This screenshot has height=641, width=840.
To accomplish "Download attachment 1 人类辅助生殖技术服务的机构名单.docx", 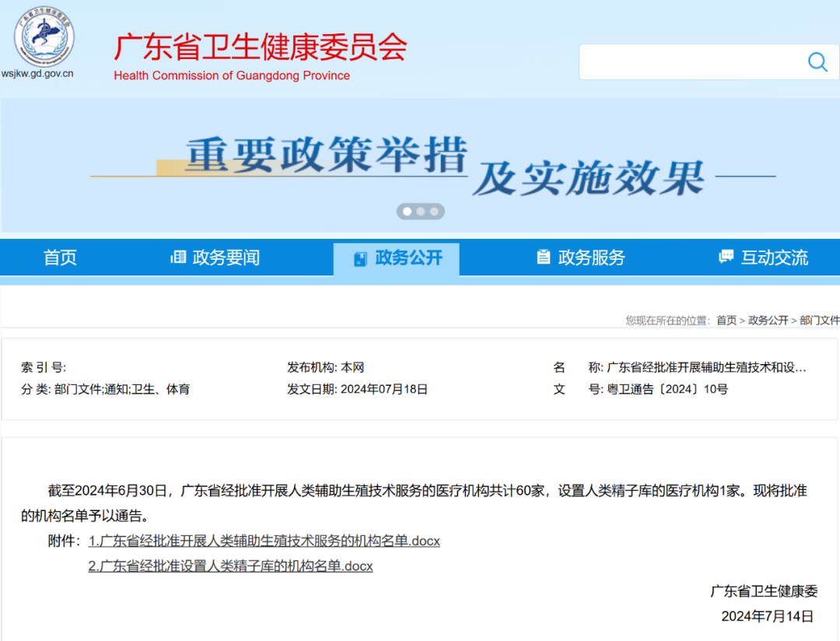I will (x=264, y=541).
